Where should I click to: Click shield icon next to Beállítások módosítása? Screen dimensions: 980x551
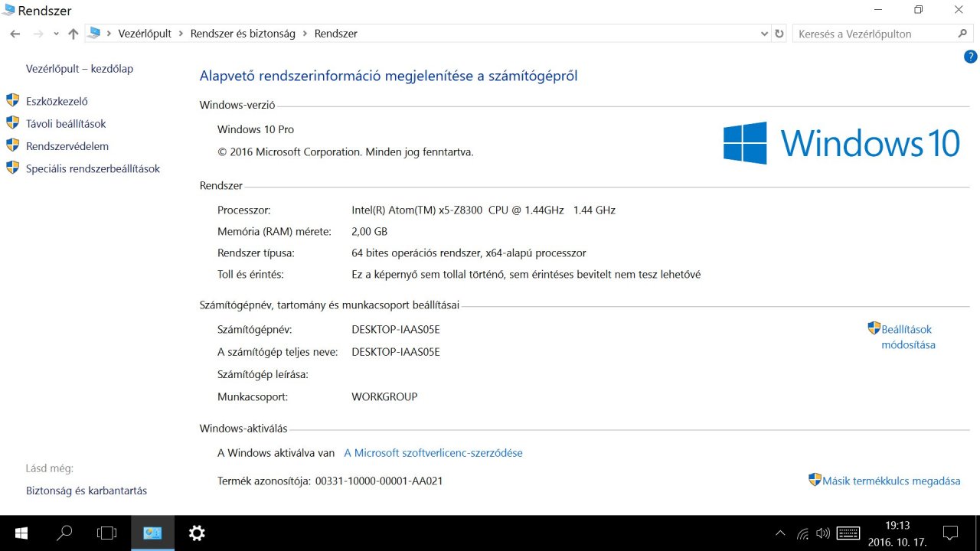coord(874,328)
